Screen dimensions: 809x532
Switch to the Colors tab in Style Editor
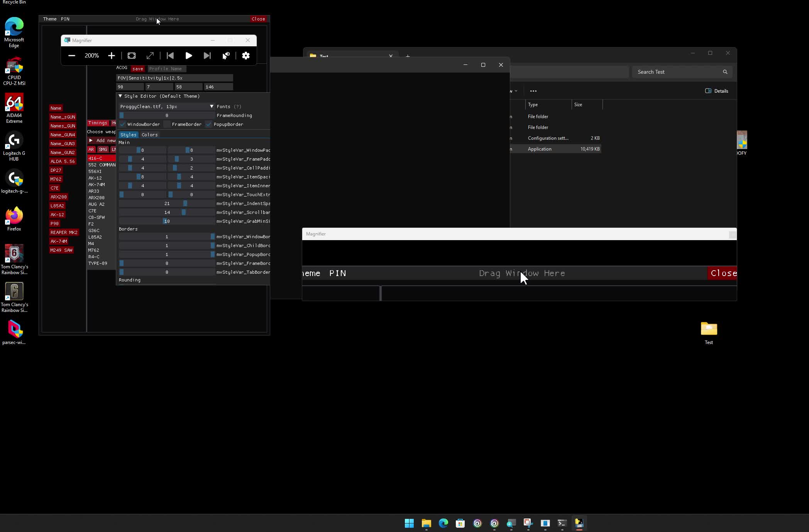[149, 135]
